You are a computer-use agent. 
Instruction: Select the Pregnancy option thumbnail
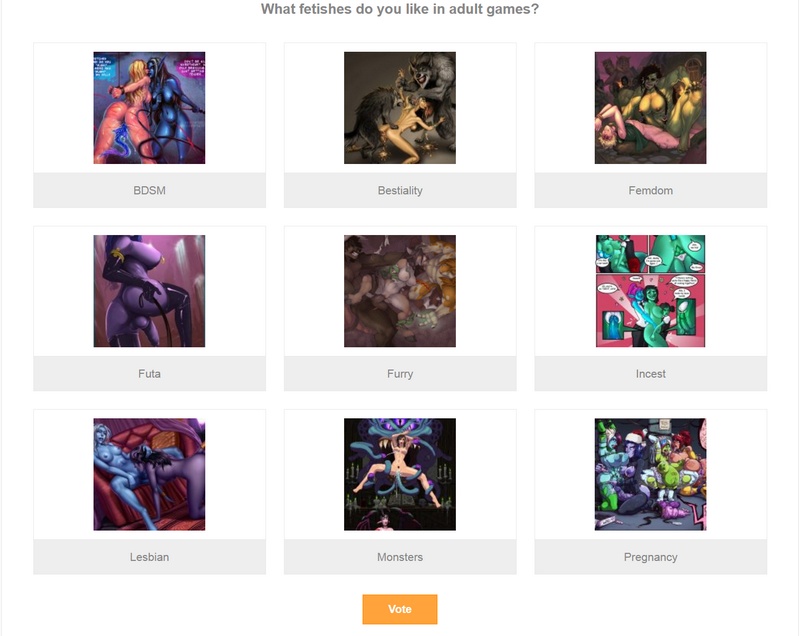pos(651,474)
